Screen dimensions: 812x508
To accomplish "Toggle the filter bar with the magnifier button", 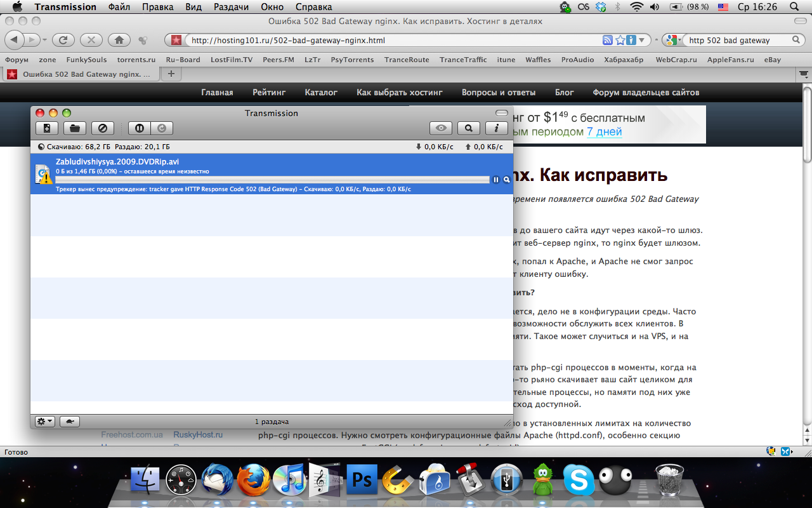I will [x=468, y=128].
